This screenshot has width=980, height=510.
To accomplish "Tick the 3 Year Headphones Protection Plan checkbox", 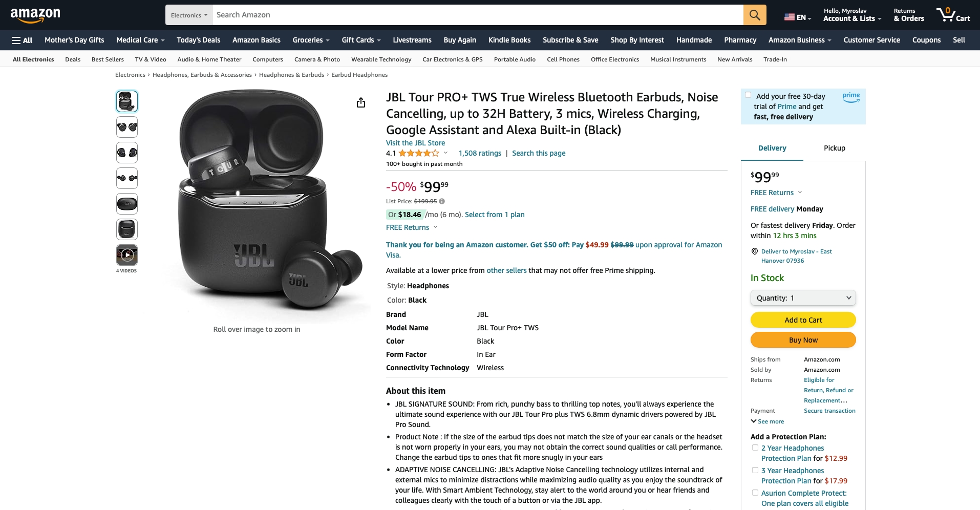I will pos(755,470).
